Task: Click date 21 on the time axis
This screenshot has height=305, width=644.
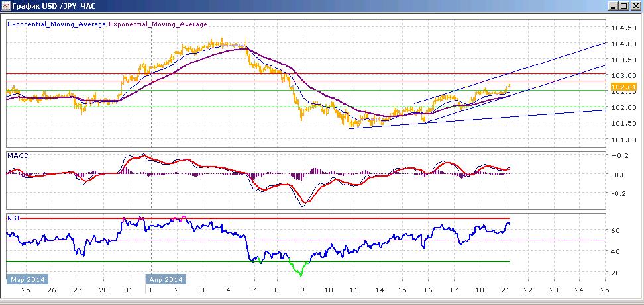Action: click(506, 290)
